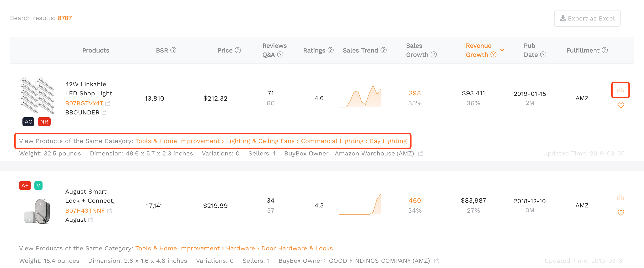This screenshot has height=268, width=644.
Task: Toggle Revenue Growth sort arrow
Action: coord(502,50)
